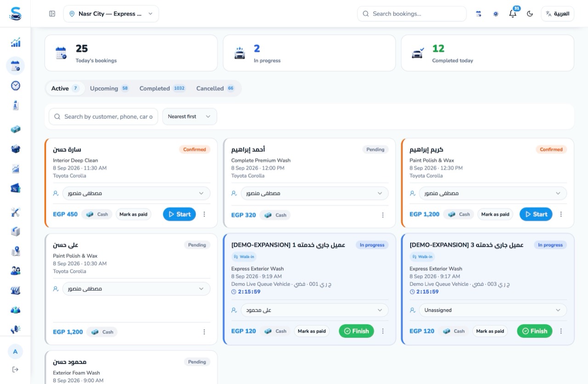The width and height of the screenshot is (588, 384).
Task: Open the bookings calendar icon in sidebar
Action: 16,66
